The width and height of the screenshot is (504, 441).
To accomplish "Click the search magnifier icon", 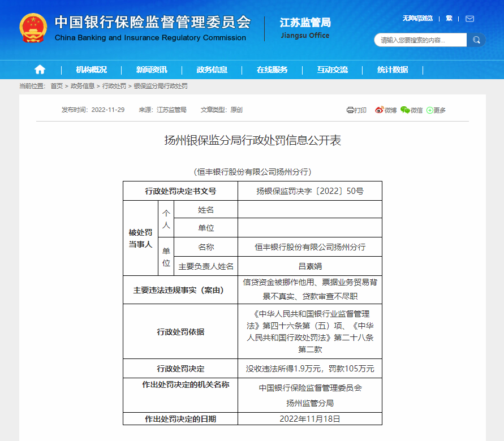I will (x=476, y=40).
